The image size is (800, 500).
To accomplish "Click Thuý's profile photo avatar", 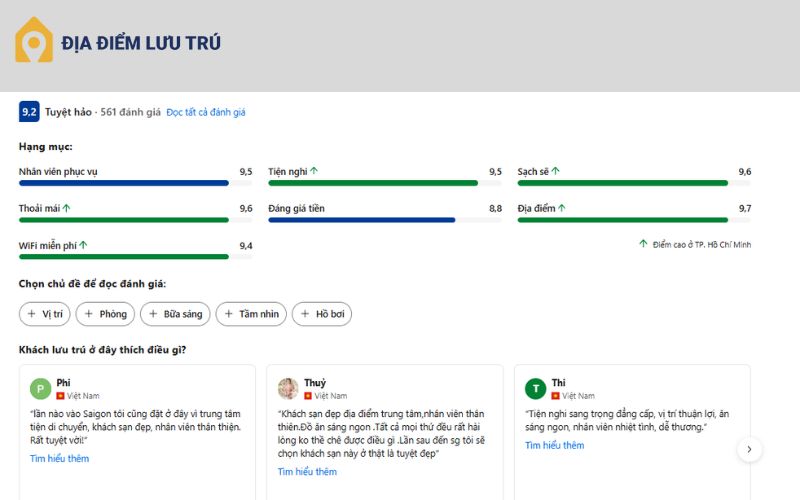I will click(x=288, y=389).
